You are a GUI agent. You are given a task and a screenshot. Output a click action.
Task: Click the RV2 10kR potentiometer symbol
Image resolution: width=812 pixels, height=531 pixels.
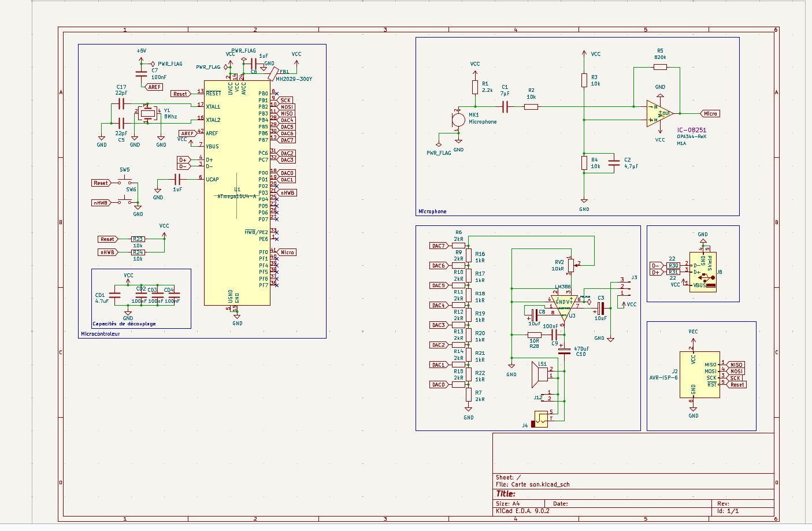click(x=571, y=265)
